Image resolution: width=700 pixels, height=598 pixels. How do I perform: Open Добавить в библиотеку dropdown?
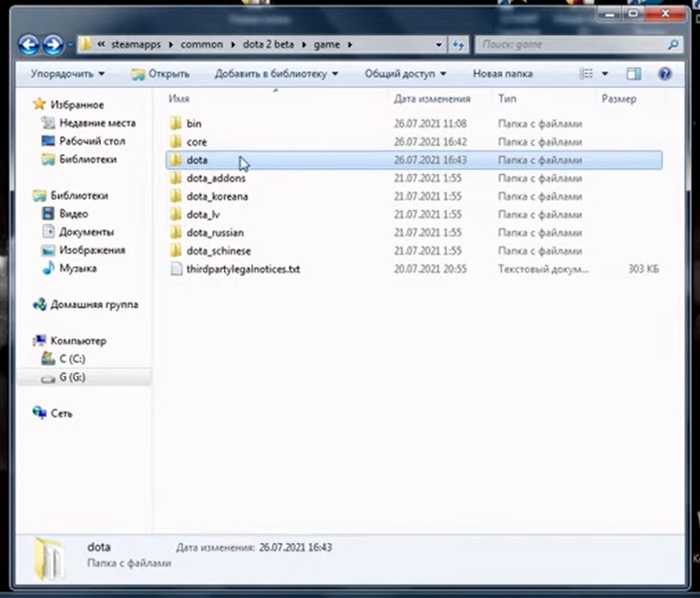(x=276, y=73)
